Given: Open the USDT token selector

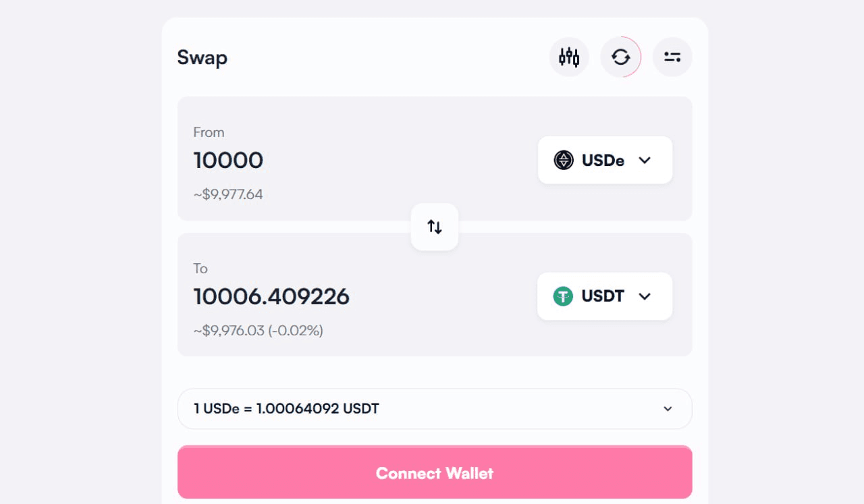Looking at the screenshot, I should click(x=605, y=296).
